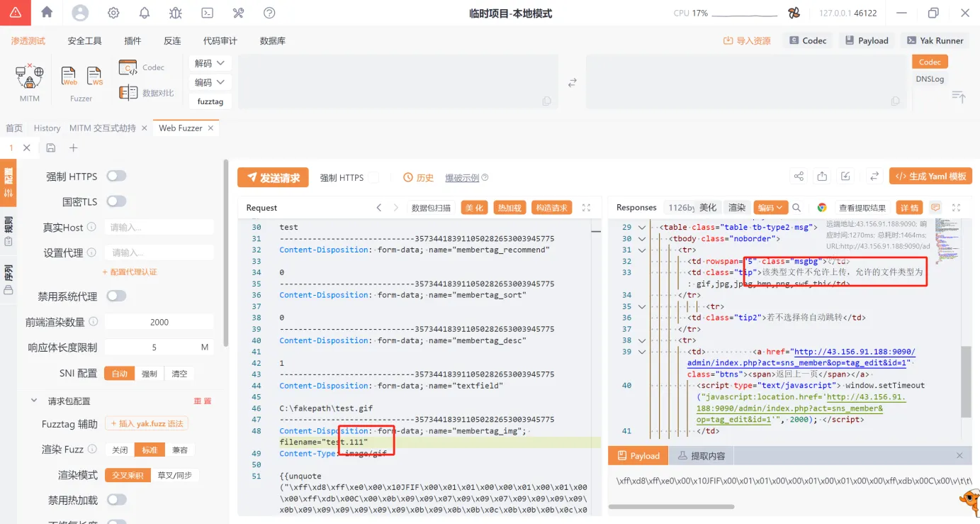Screen dimensions: 980x524
Task: Search inside the response magnifier icon
Action: pyautogui.click(x=796, y=208)
